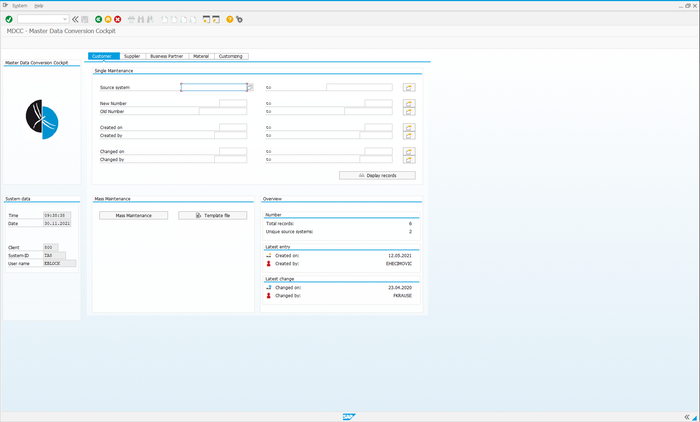Viewport: 700px width, 422px height.
Task: Click the red Cancel icon
Action: pyautogui.click(x=117, y=19)
